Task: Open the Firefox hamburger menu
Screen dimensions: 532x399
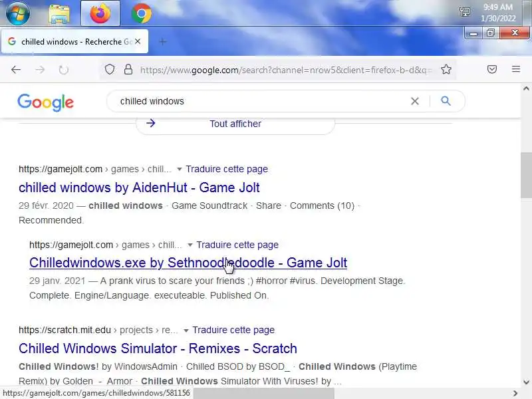Action: click(516, 69)
